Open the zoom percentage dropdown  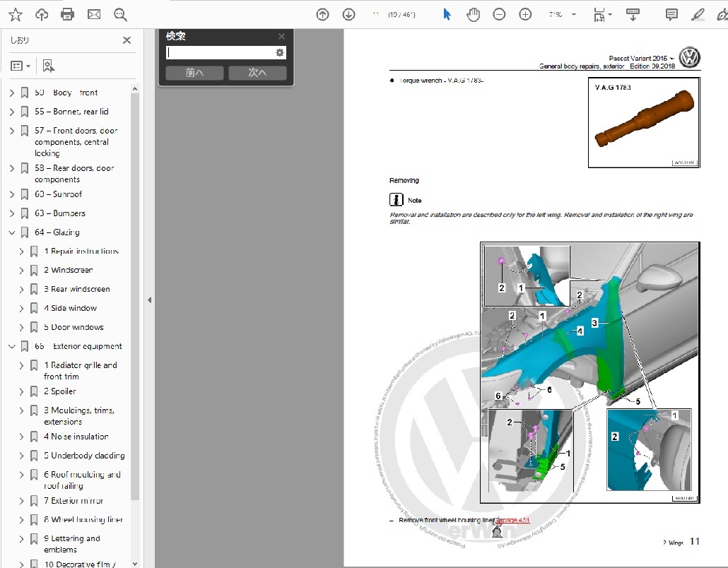[573, 14]
